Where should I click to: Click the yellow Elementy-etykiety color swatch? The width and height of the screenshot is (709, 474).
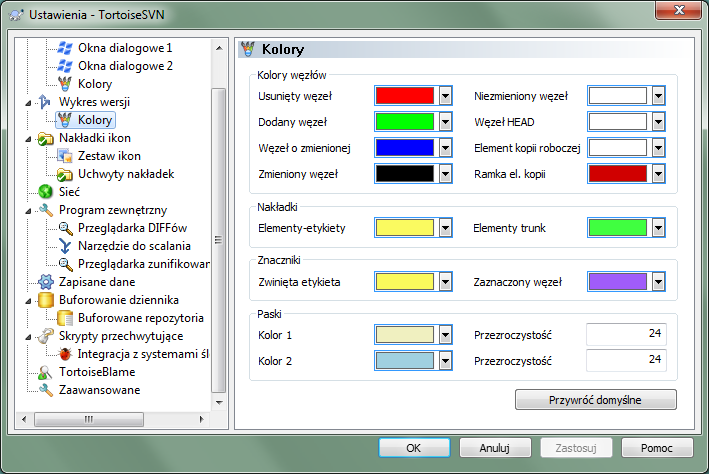(x=405, y=228)
